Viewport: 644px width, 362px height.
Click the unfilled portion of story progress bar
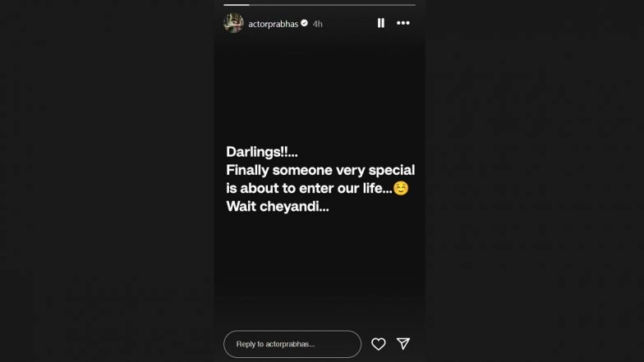click(x=332, y=5)
